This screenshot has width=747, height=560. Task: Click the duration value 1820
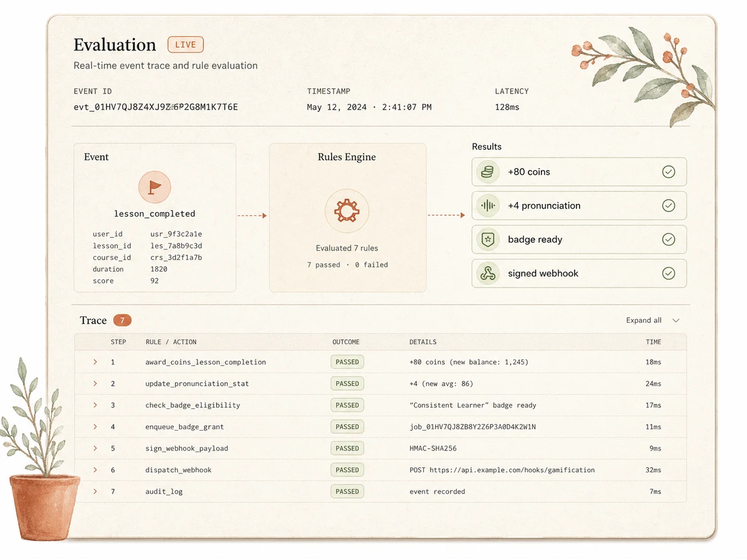(159, 269)
